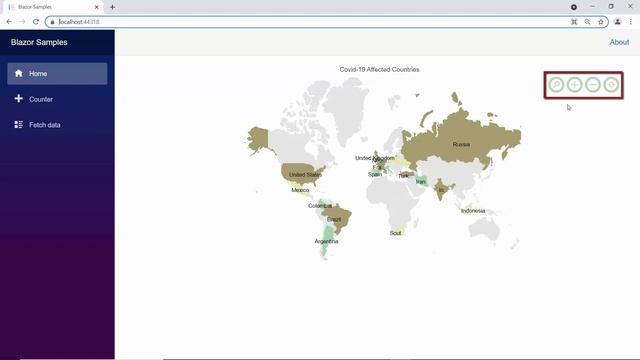Reload the localhost page
The height and width of the screenshot is (360, 640).
click(36, 22)
